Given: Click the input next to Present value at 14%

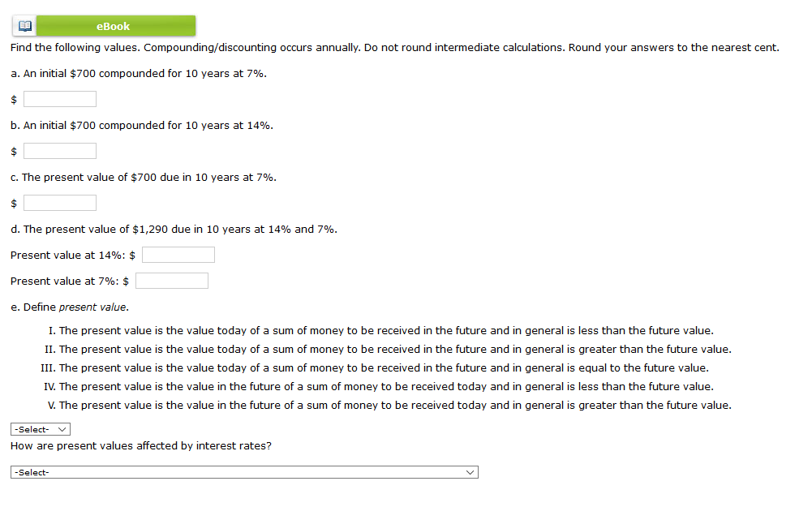Looking at the screenshot, I should [177, 254].
